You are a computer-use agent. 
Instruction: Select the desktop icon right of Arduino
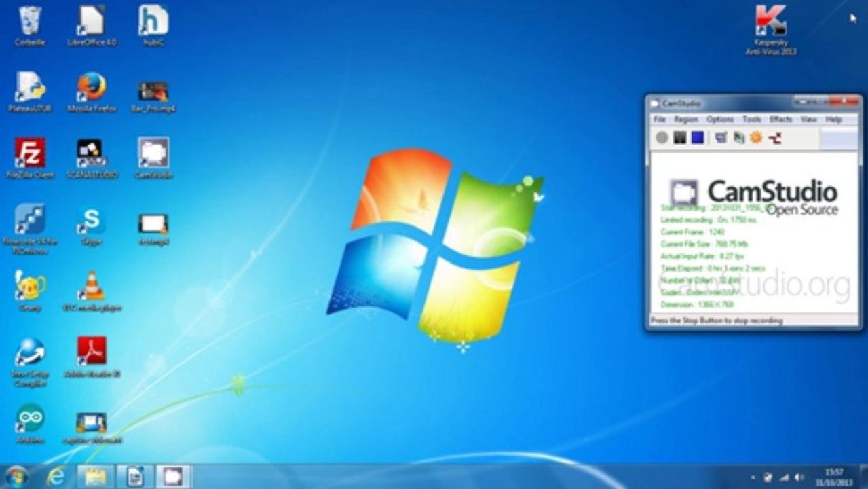[x=92, y=427]
